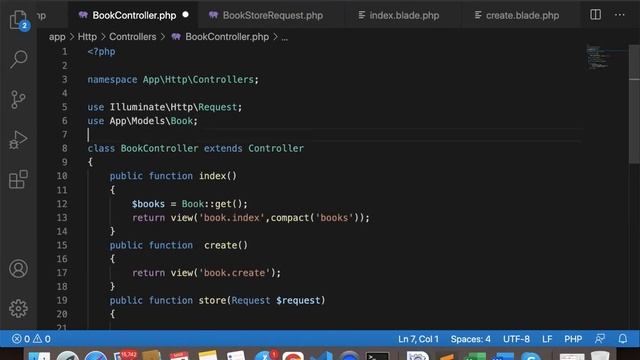Click the 'Controller' parent class name
640x360 pixels.
coord(276,148)
